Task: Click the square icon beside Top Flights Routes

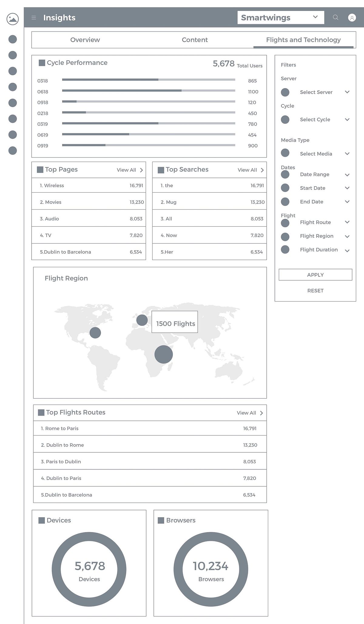Action: 41,413
